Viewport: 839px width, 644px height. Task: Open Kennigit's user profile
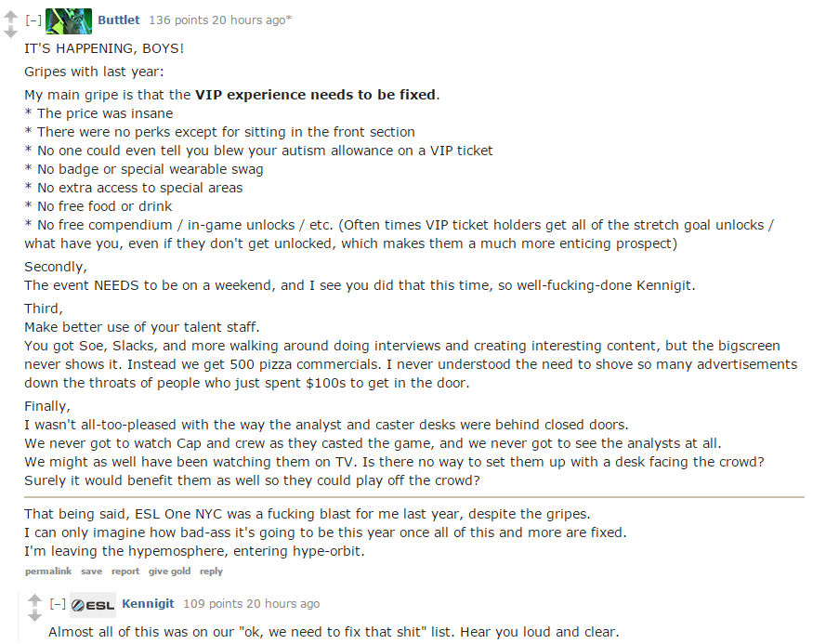tap(149, 604)
